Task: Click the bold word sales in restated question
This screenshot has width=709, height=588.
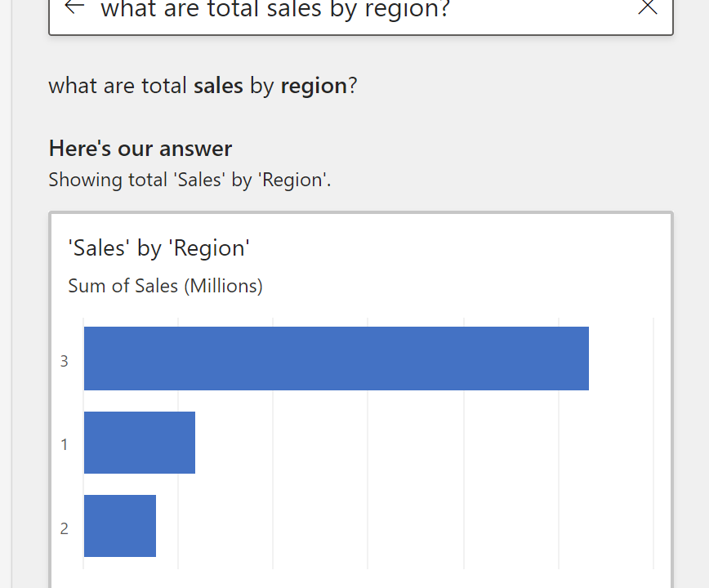Action: pos(218,86)
